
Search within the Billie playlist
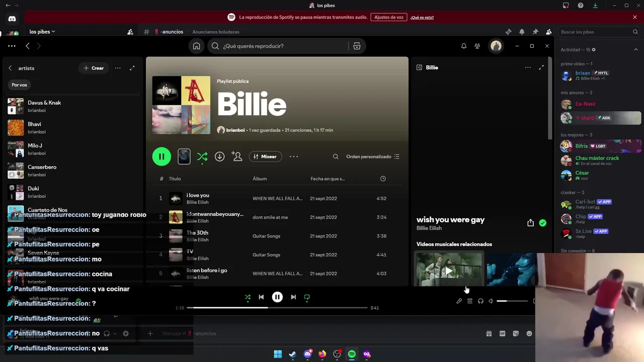point(336,156)
